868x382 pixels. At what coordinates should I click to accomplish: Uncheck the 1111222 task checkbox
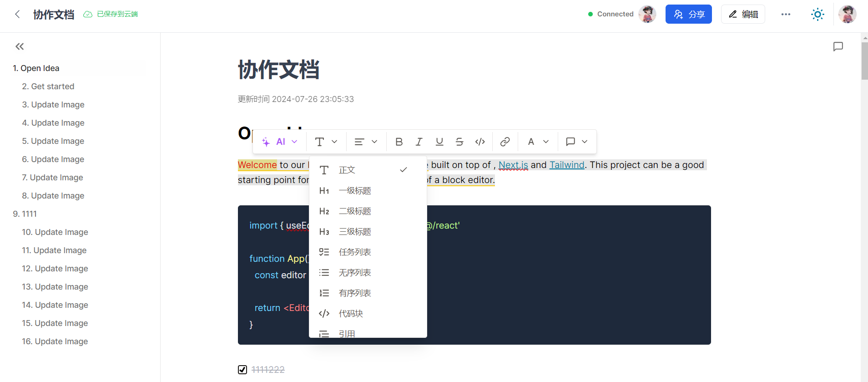(242, 369)
